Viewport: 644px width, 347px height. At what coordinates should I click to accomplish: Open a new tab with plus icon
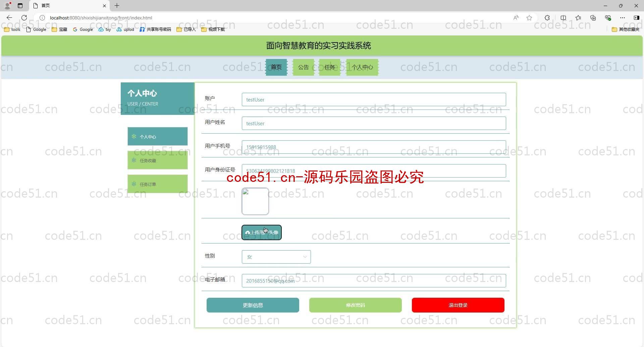click(117, 6)
